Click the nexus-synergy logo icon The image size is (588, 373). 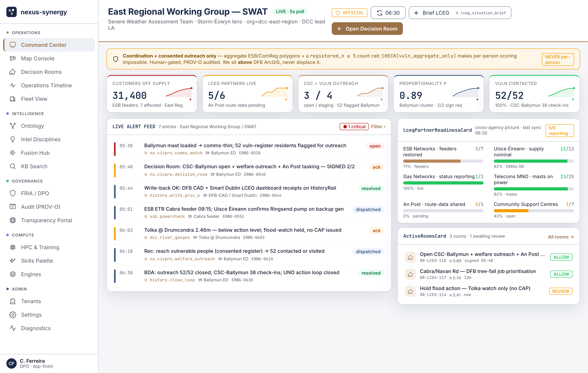pos(12,12)
